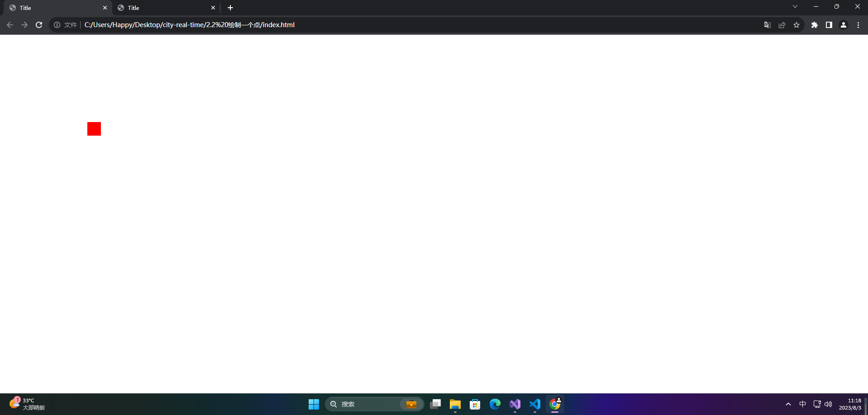Viewport: 868px width, 415px height.
Task: Open Chrome's three-dot menu
Action: point(858,25)
